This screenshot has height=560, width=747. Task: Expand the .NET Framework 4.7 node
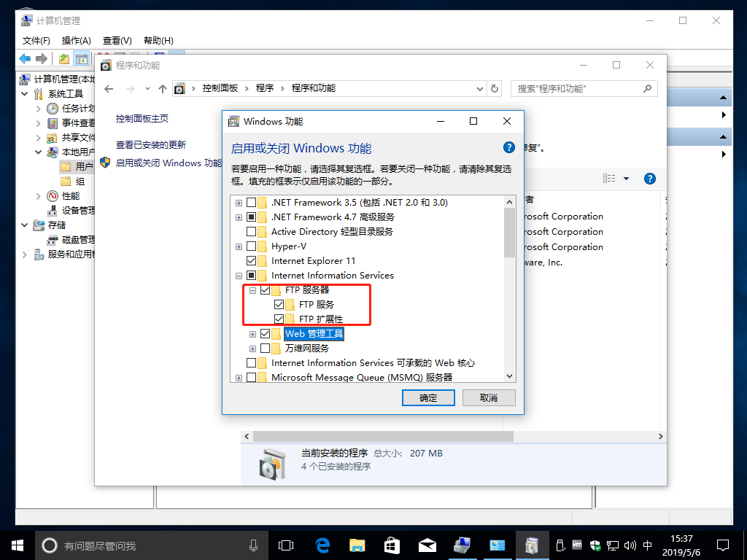pyautogui.click(x=239, y=217)
